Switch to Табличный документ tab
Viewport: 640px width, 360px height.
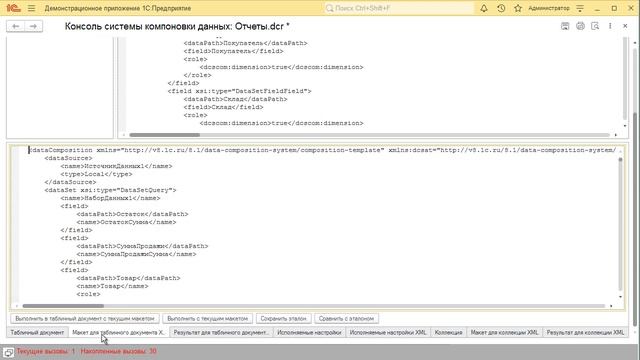tap(37, 333)
